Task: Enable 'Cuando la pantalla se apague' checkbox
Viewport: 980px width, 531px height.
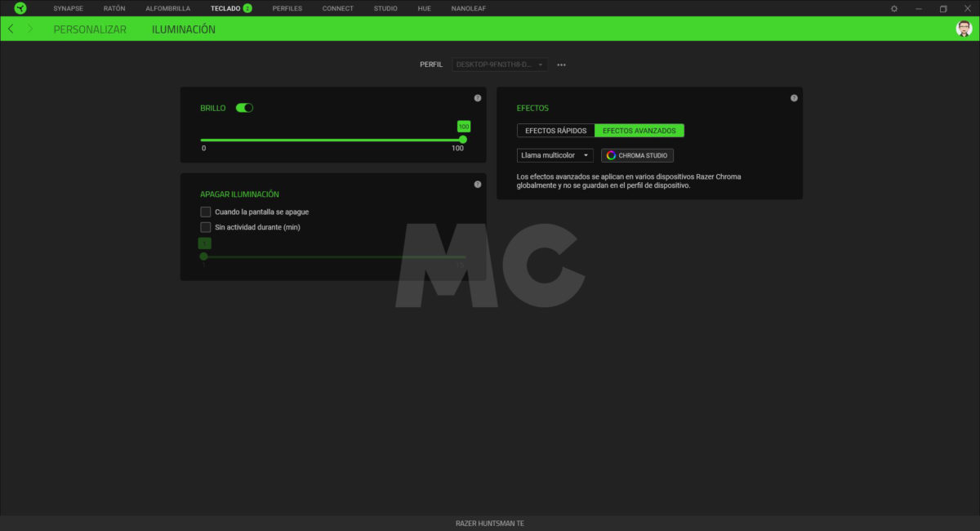Action: (206, 212)
